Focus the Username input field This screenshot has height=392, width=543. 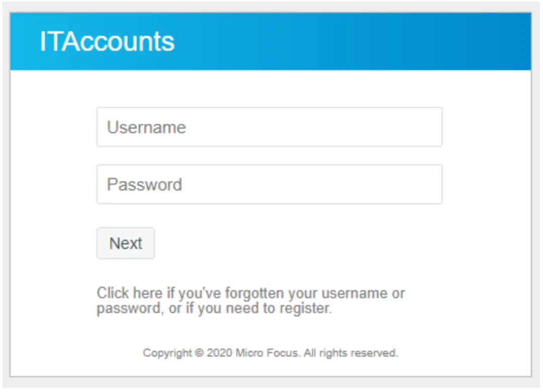[269, 127]
